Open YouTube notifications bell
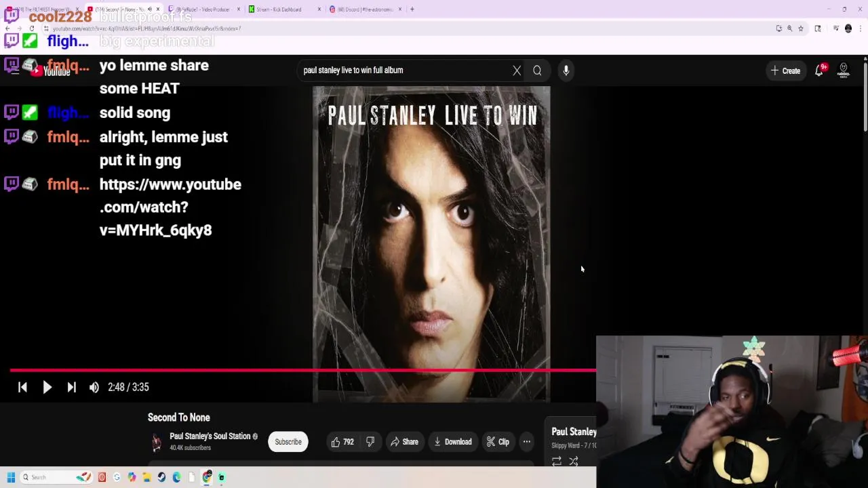The image size is (868, 488). point(819,70)
